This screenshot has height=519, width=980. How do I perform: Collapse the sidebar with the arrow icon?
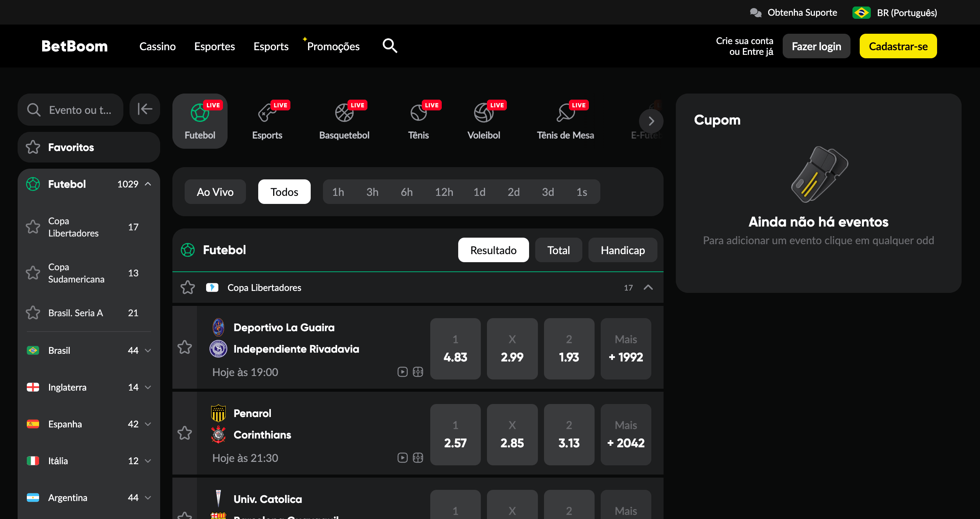pyautogui.click(x=145, y=109)
